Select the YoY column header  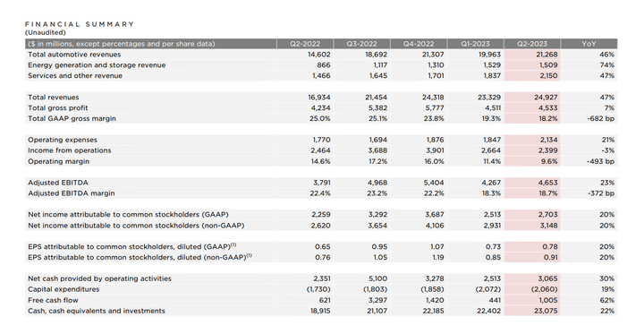[x=589, y=44]
